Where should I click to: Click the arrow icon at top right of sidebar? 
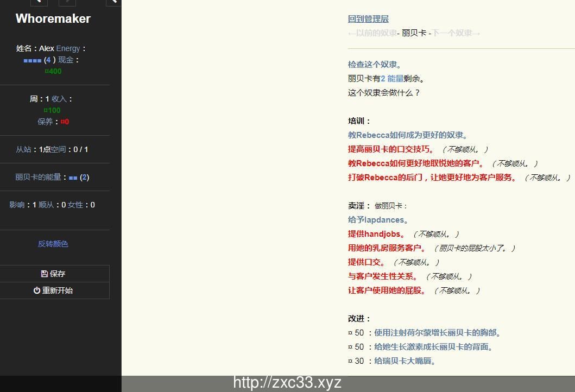(112, 2)
